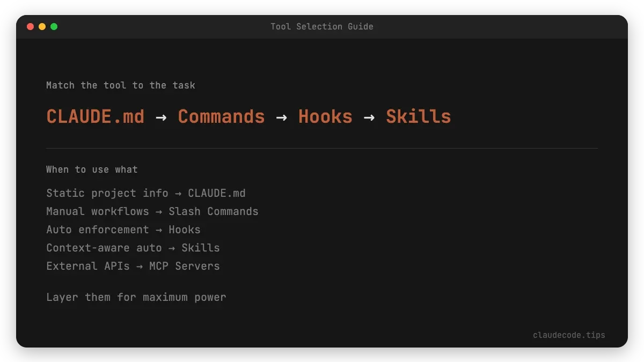Click the CLAUDE.md heading text

94,116
